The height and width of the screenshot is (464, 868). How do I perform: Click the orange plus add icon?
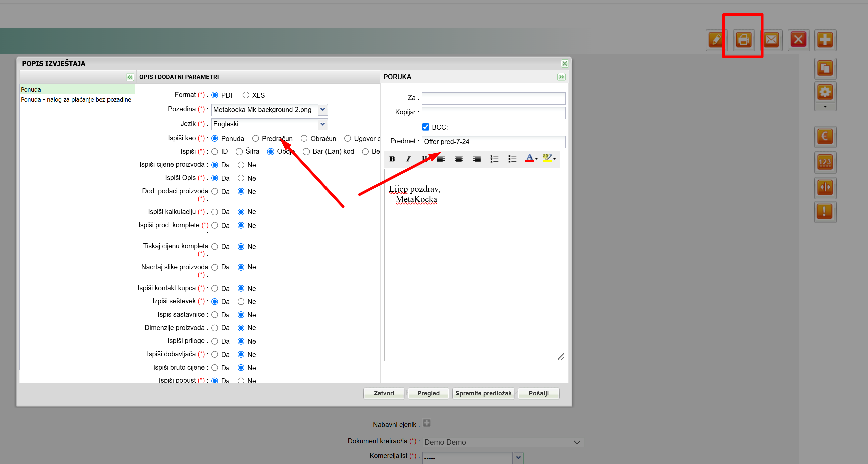(825, 40)
